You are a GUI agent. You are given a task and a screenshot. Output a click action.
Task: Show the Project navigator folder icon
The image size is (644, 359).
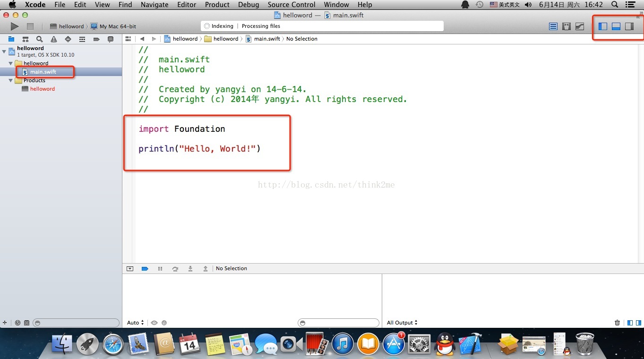pos(11,39)
